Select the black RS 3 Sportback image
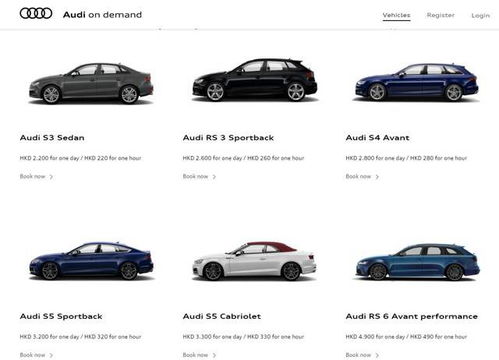 [255, 80]
